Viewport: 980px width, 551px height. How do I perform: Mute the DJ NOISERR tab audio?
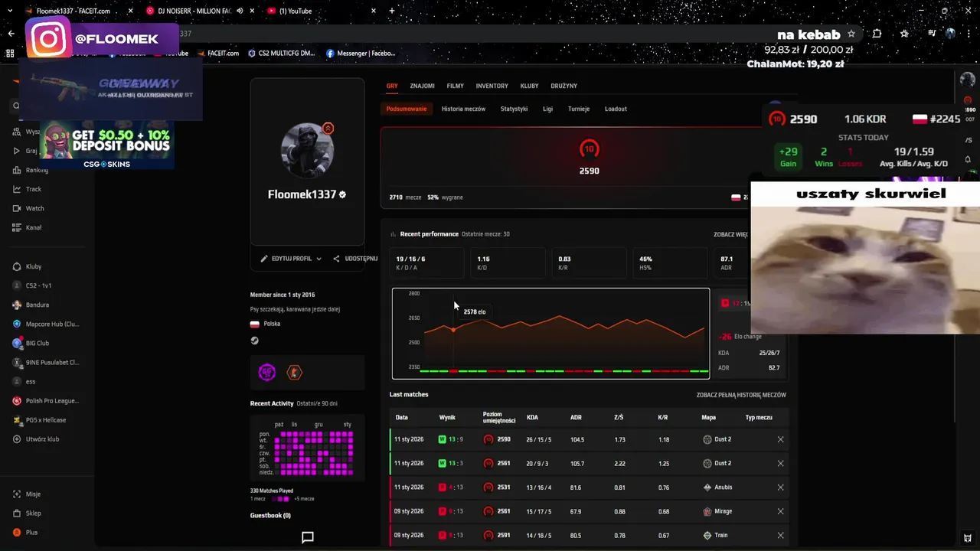pos(240,11)
